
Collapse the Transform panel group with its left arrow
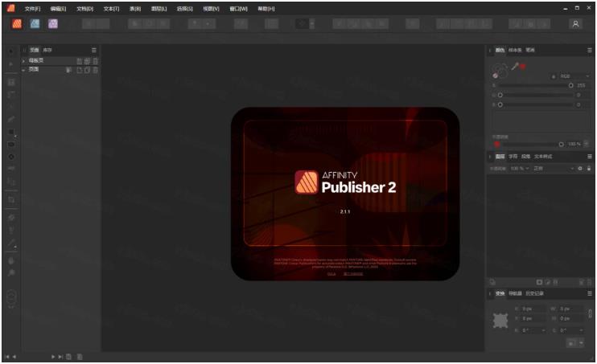(490, 293)
